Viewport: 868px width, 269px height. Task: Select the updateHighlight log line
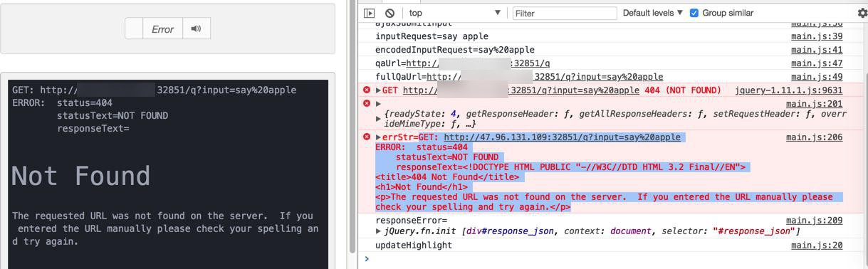414,245
